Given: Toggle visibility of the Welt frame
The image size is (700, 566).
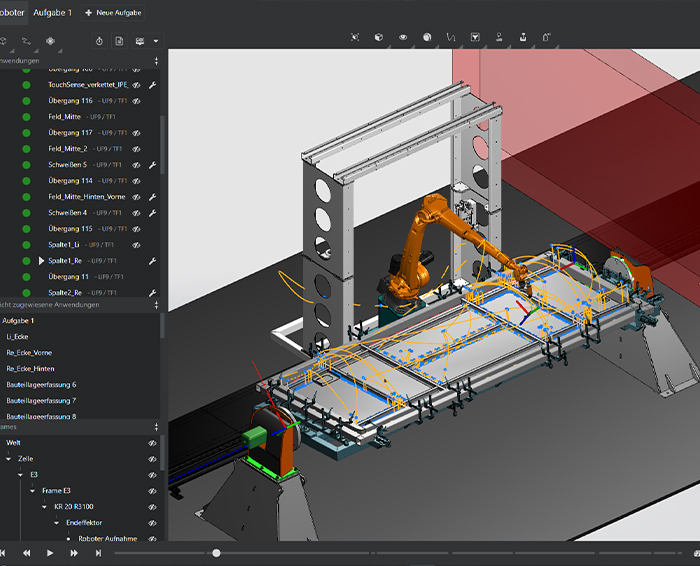Looking at the screenshot, I should (153, 442).
